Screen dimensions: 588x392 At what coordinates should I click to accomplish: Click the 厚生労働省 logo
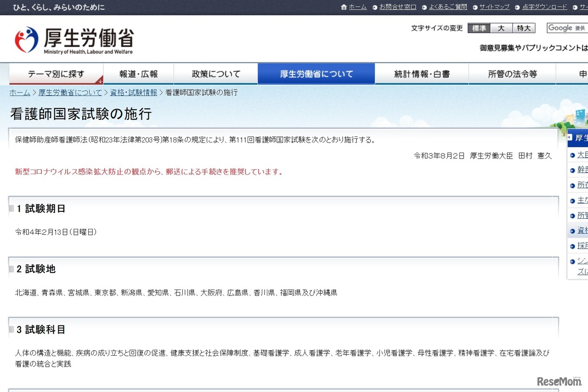(x=74, y=40)
